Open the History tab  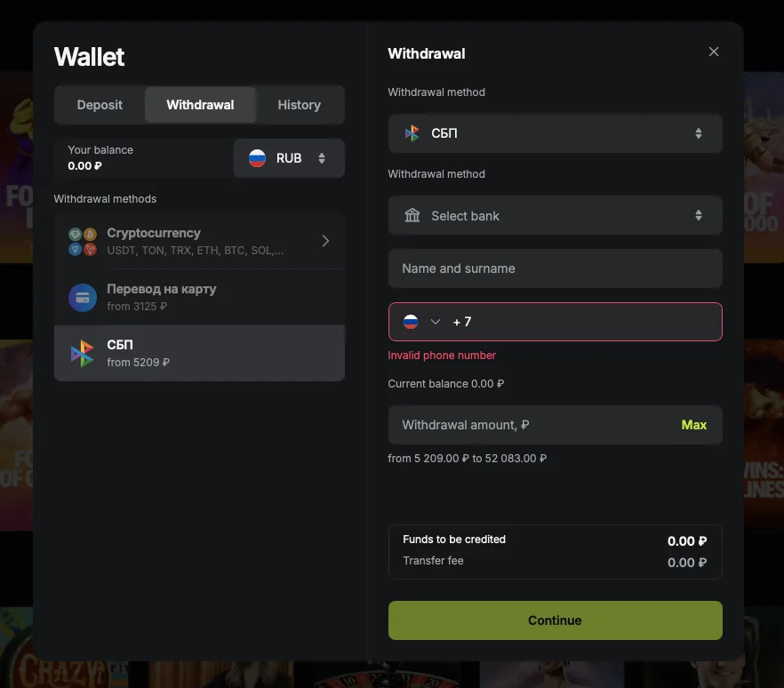(299, 105)
